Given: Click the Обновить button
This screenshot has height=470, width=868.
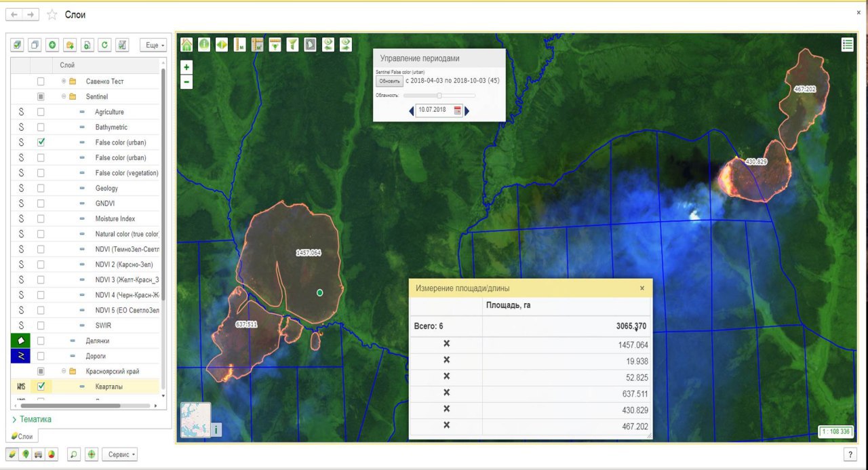Looking at the screenshot, I should pyautogui.click(x=389, y=81).
